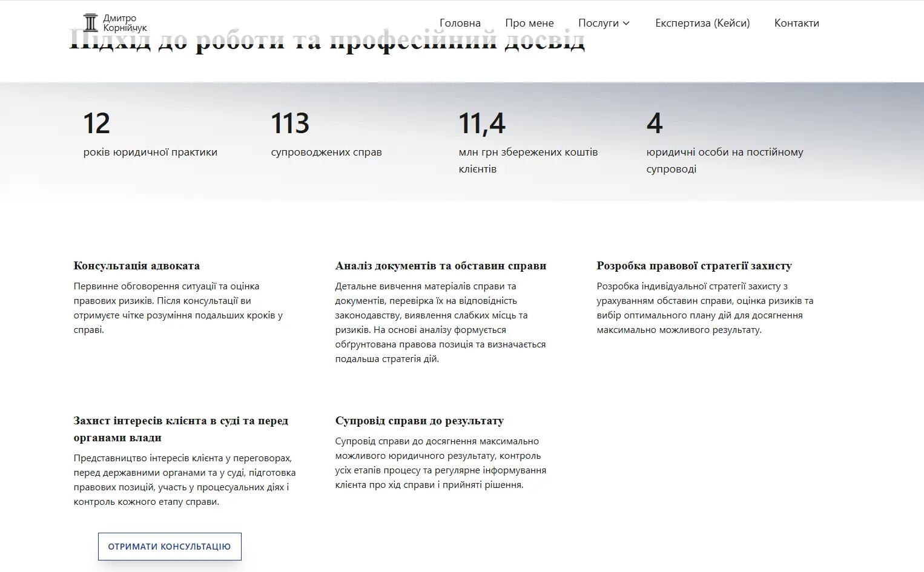The height and width of the screenshot is (572, 924).
Task: Open the Контакти page
Action: pos(796,23)
